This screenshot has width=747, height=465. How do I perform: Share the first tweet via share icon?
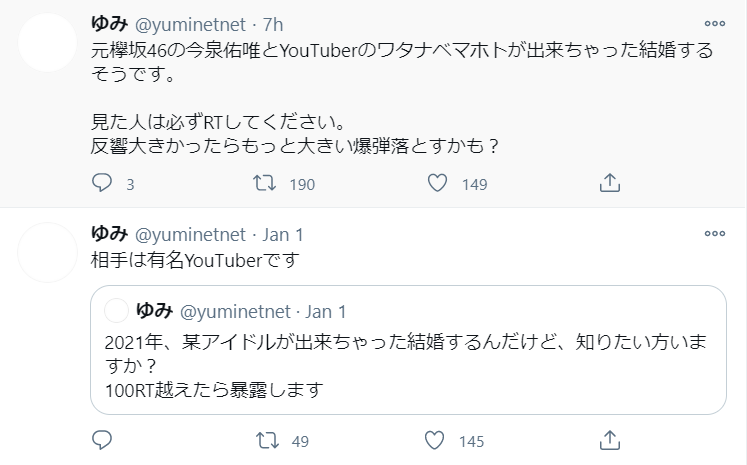click(610, 183)
